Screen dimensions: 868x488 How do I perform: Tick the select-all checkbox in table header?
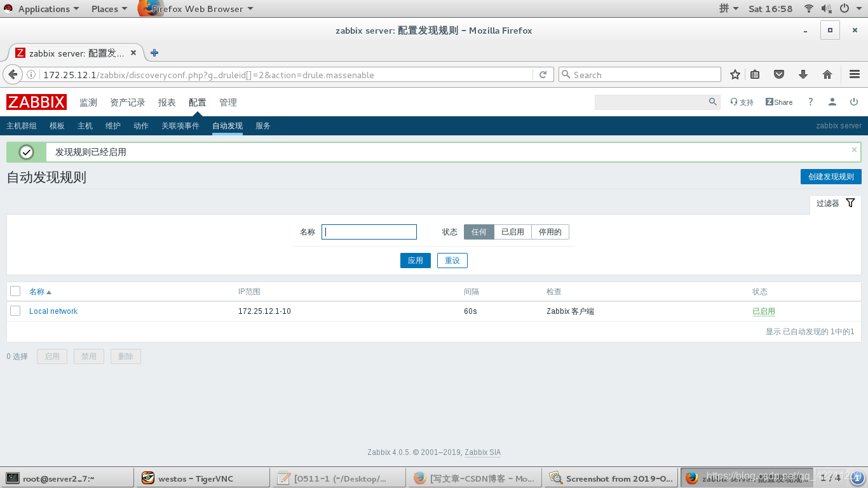[15, 291]
